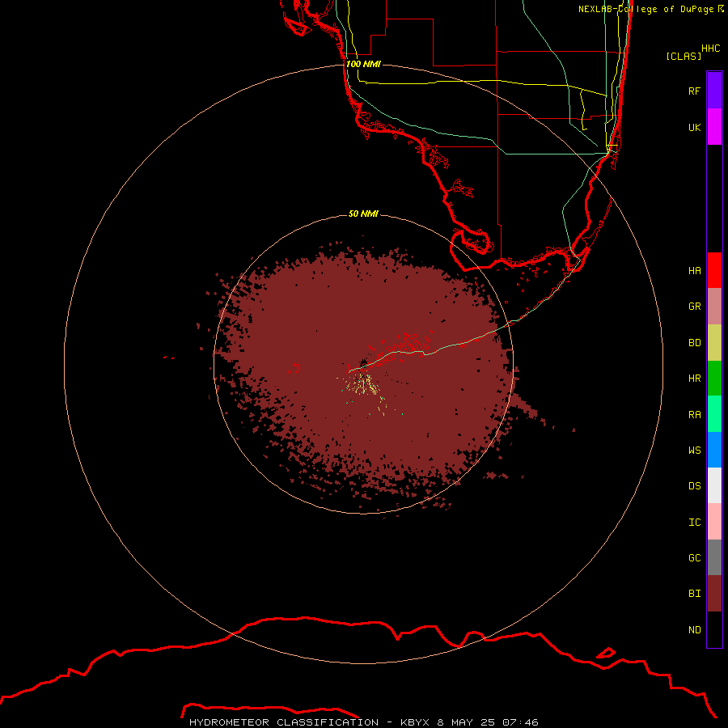Viewport: 728px width, 728px height.
Task: Select the GR legend label
Action: coord(694,307)
